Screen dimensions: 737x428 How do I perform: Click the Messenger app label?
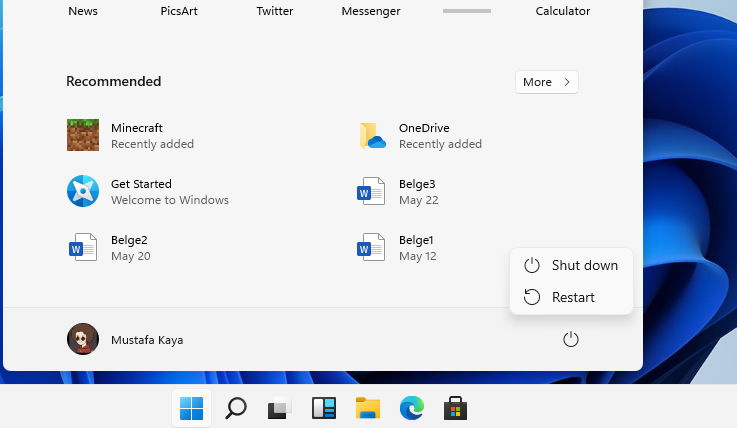pos(371,11)
